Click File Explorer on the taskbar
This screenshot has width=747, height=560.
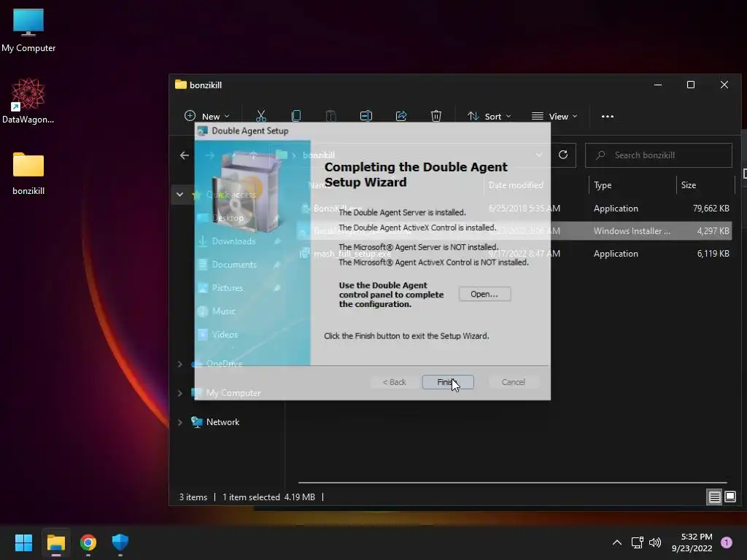(55, 542)
